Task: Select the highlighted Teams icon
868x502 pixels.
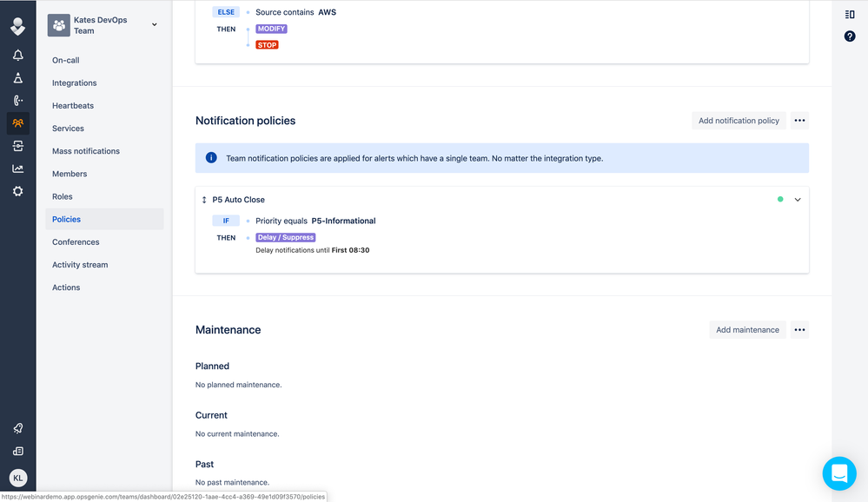Action: coord(17,122)
